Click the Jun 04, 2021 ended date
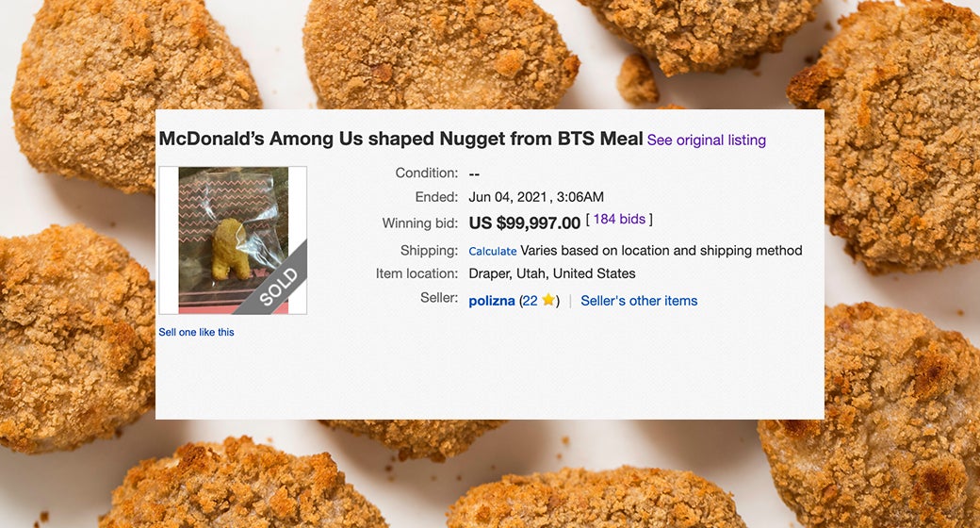Viewport: 980px width, 528px height. click(536, 197)
